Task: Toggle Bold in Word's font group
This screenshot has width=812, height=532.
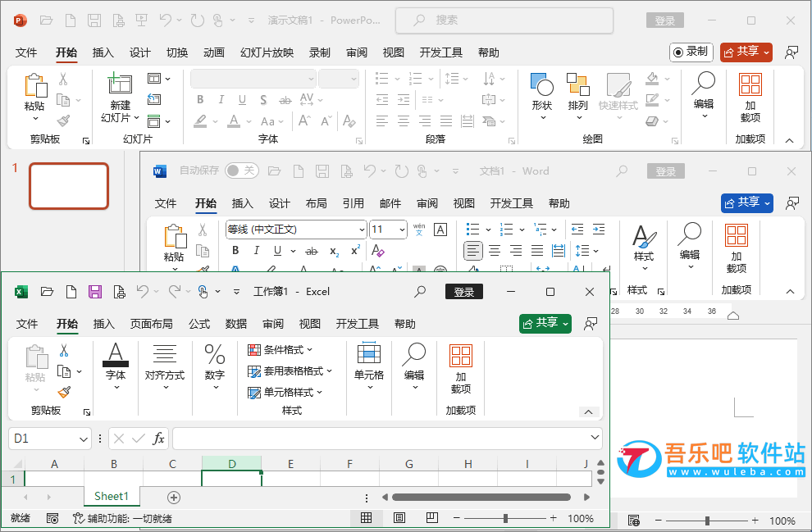Action: 235,251
